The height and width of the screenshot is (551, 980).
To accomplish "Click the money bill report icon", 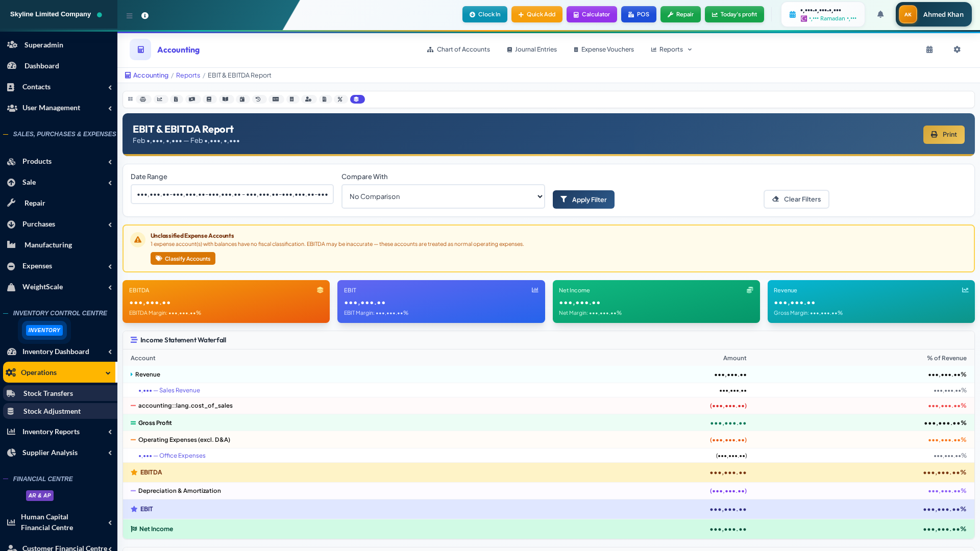I will tap(192, 99).
